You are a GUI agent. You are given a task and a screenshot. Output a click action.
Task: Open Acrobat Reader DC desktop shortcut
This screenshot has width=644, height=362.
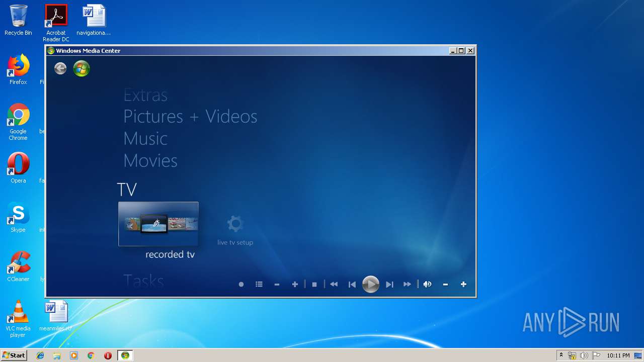pyautogui.click(x=56, y=23)
